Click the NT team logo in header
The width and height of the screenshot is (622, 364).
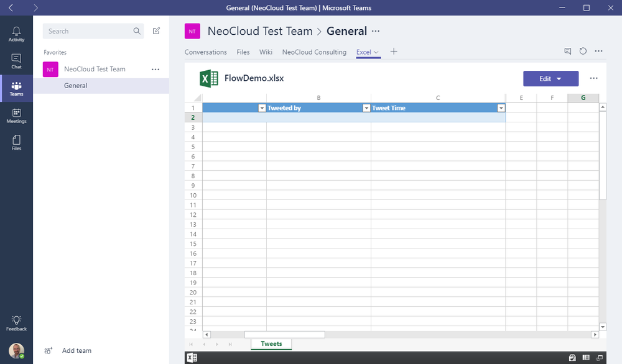(x=192, y=31)
